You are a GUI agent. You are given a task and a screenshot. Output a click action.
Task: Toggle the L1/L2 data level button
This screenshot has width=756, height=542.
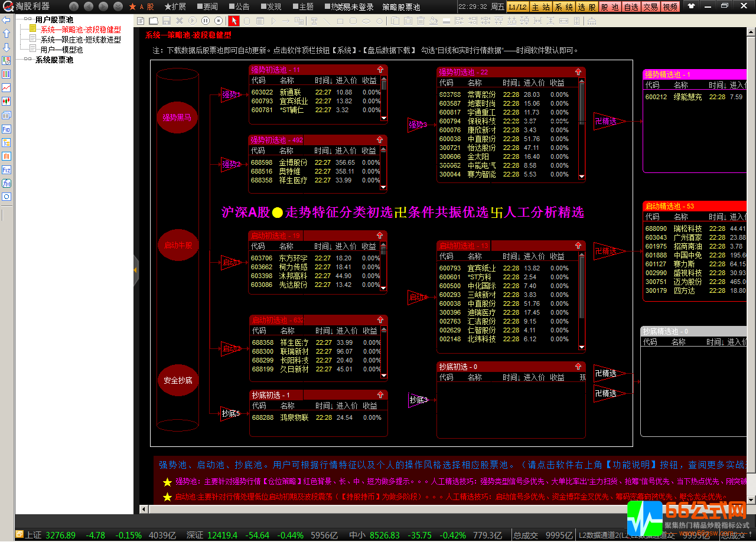517,7
